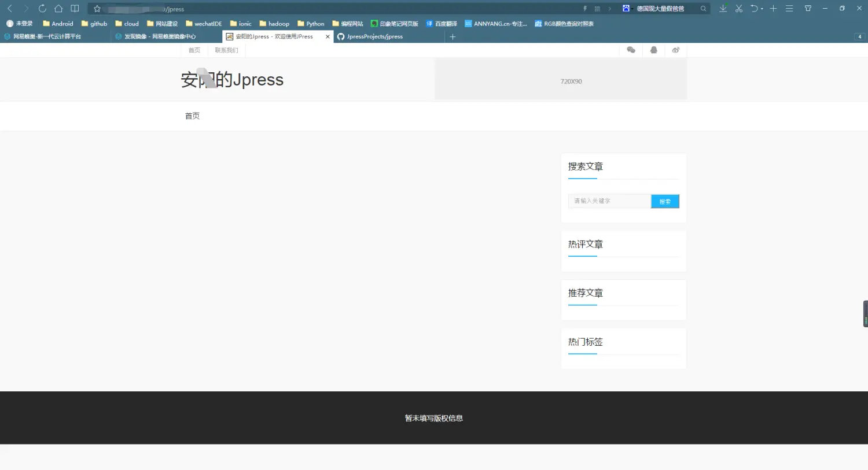Open the 编程网站 bookmarks folder
868x470 pixels.
click(x=348, y=24)
